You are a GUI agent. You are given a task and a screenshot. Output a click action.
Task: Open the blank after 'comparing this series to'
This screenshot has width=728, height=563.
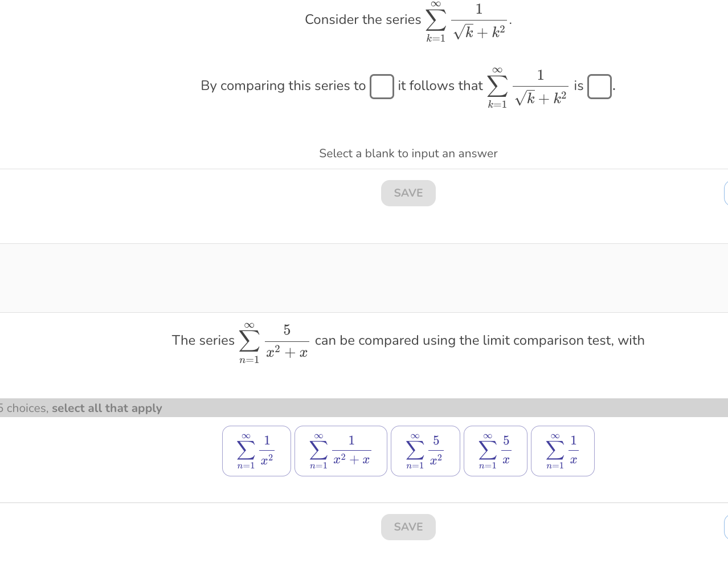coord(382,87)
